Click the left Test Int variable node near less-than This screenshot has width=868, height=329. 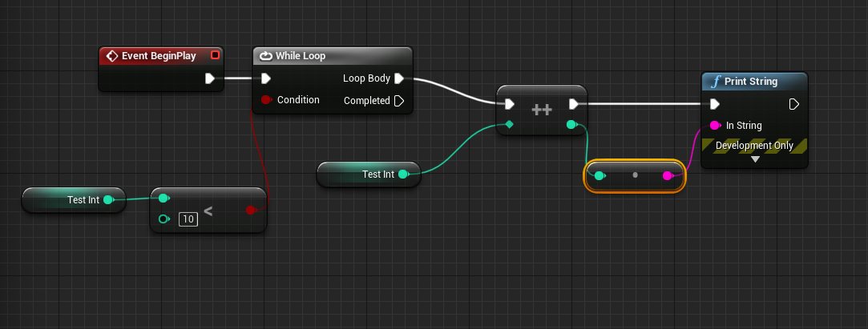click(74, 199)
